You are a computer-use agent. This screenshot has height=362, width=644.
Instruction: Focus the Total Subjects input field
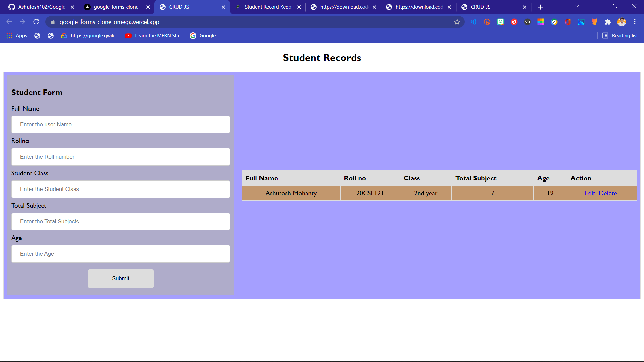click(121, 222)
